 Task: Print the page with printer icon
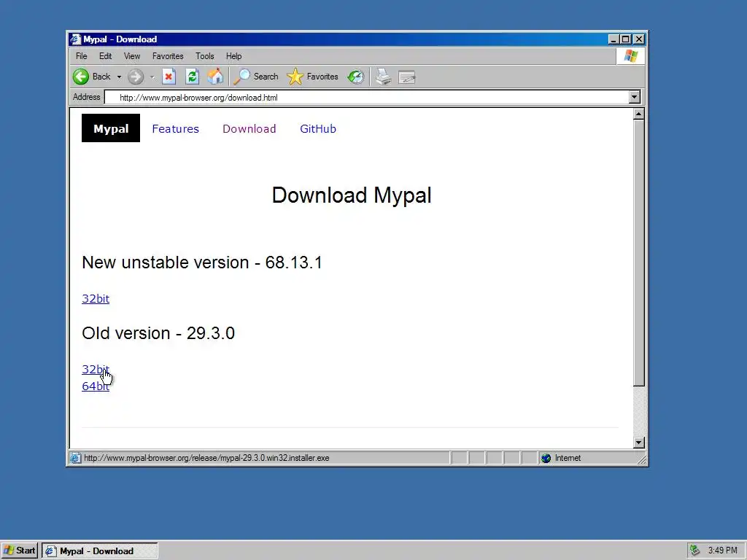click(x=384, y=77)
